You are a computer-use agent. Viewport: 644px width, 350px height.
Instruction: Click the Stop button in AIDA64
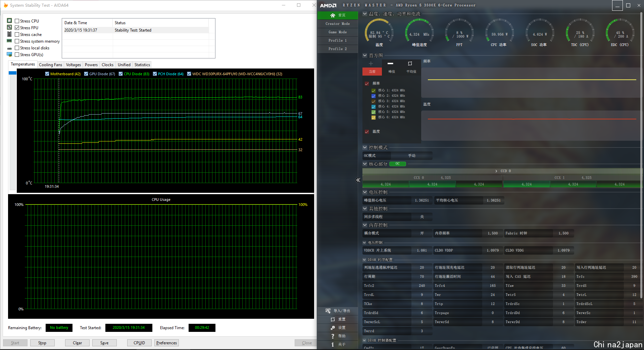point(42,343)
